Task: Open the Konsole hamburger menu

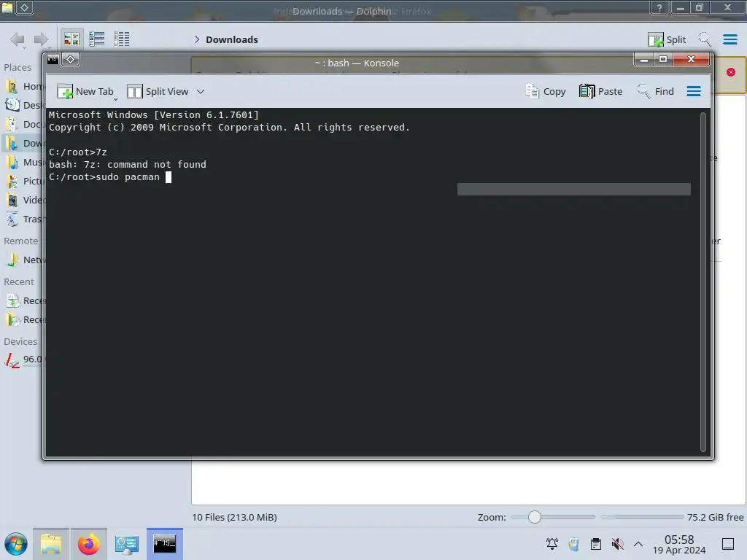Action: tap(694, 91)
